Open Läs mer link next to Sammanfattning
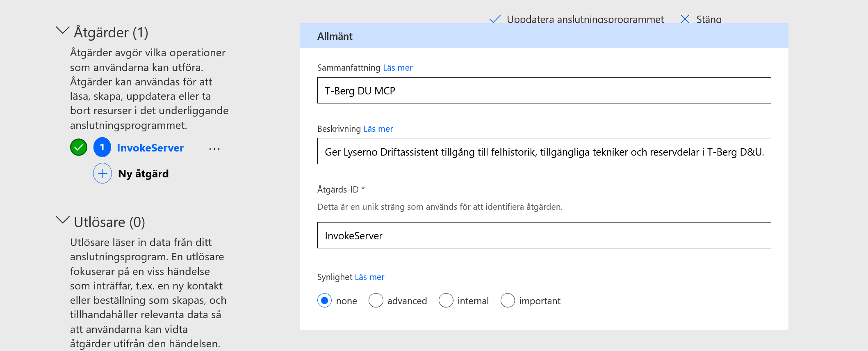868x351 pixels. coord(398,68)
